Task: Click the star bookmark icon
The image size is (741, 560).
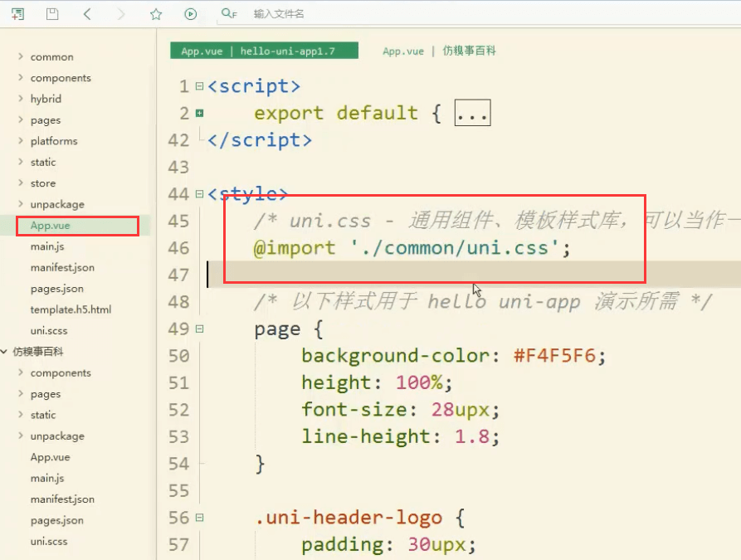Action: 156,14
